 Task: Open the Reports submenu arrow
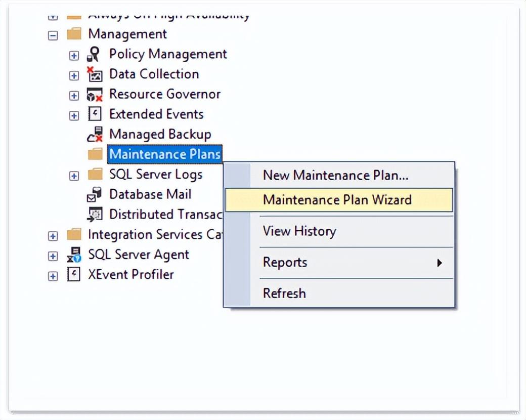point(439,263)
